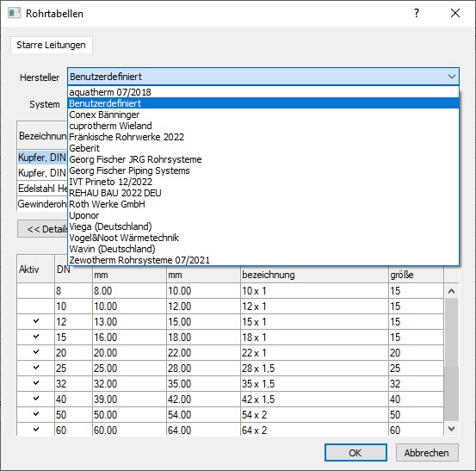Viewport: 476px width, 471px height.
Task: Select Georg Fischer JRG Rohrsysteme
Action: click(263, 159)
